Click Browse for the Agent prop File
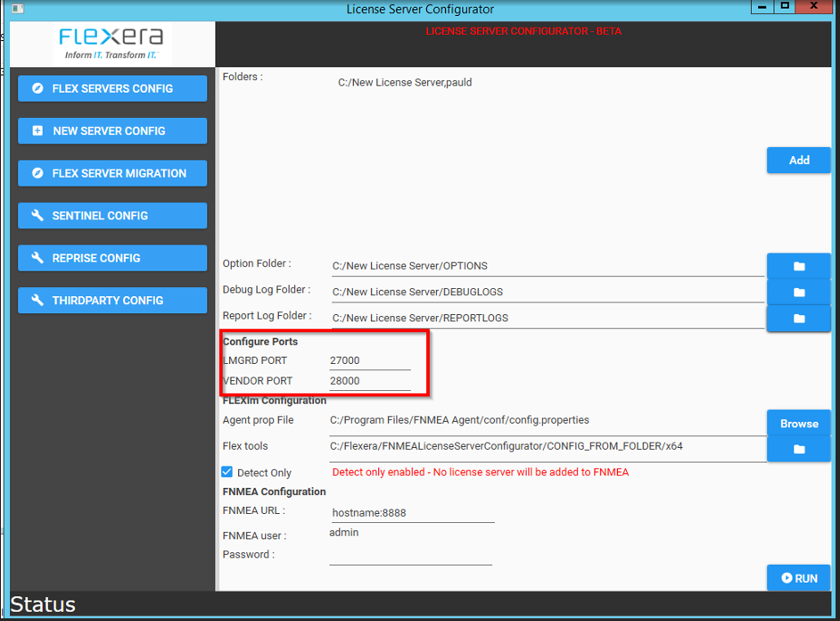 tap(799, 423)
